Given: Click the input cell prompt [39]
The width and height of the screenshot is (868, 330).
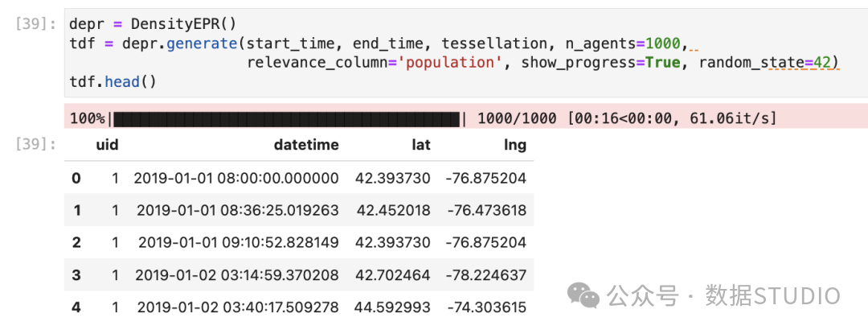Looking at the screenshot, I should click(35, 24).
